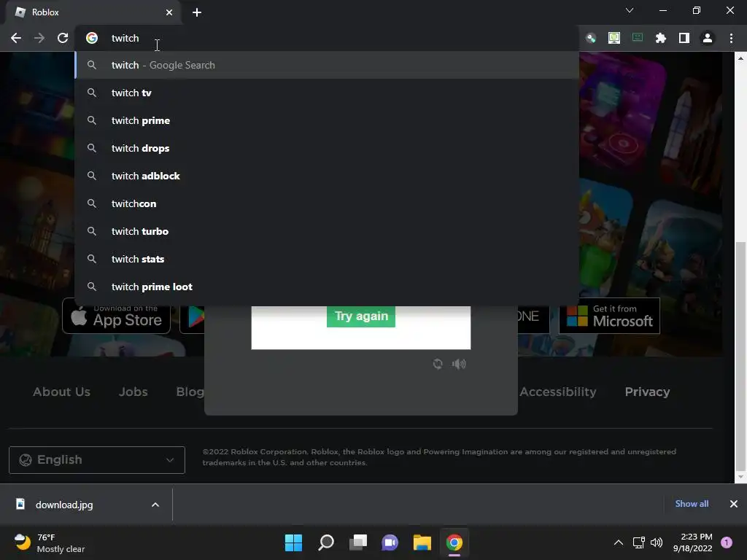
Task: Click the browser back arrow
Action: (x=16, y=38)
